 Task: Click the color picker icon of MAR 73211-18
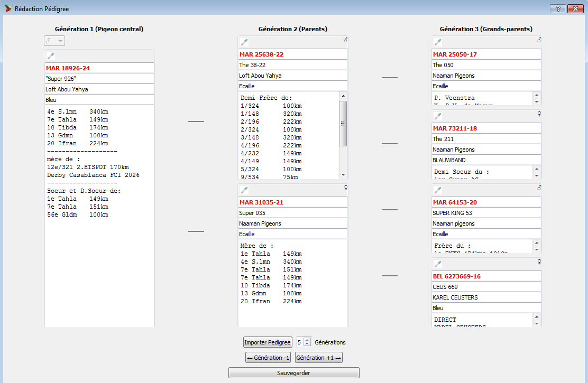point(438,116)
